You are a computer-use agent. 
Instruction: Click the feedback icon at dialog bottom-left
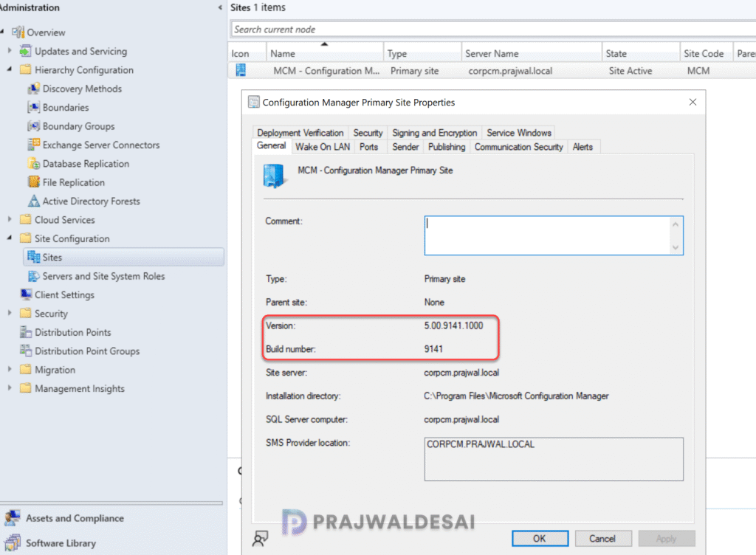260,538
